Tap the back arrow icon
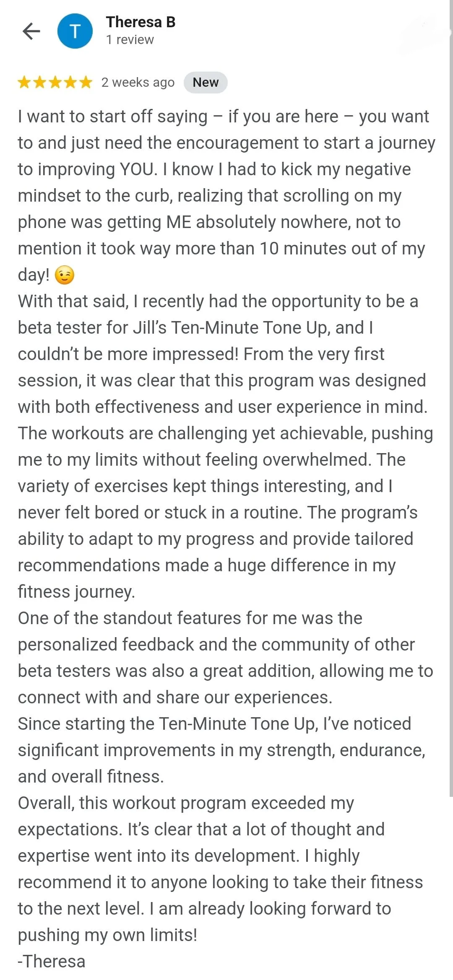This screenshot has width=453, height=980. [31, 31]
